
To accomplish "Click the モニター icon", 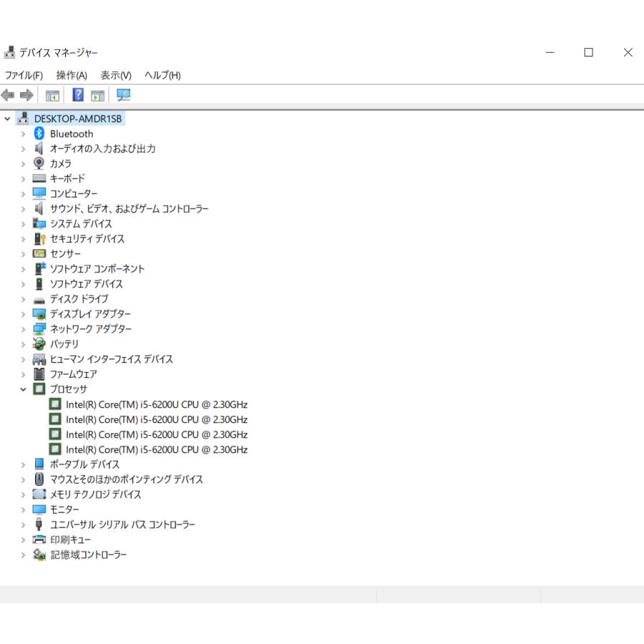I will click(x=39, y=509).
